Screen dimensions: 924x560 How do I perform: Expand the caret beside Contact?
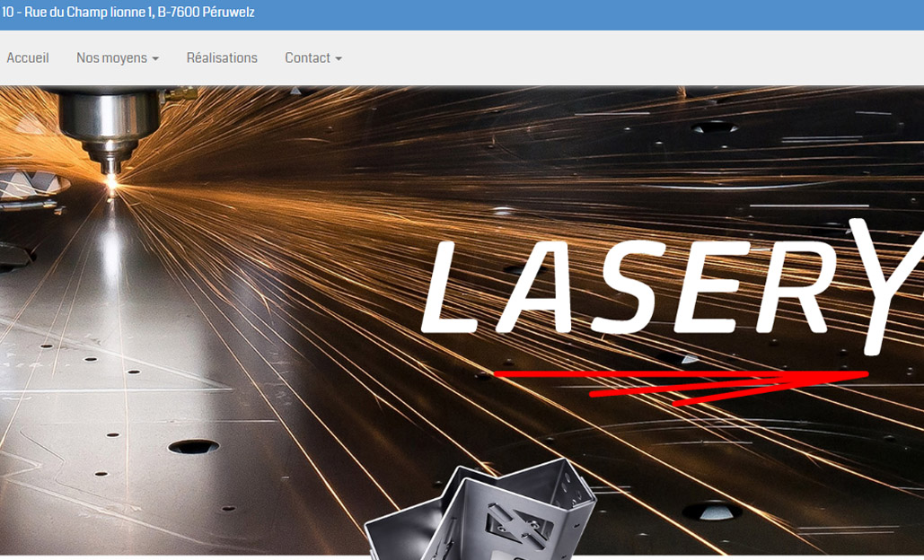pos(339,59)
